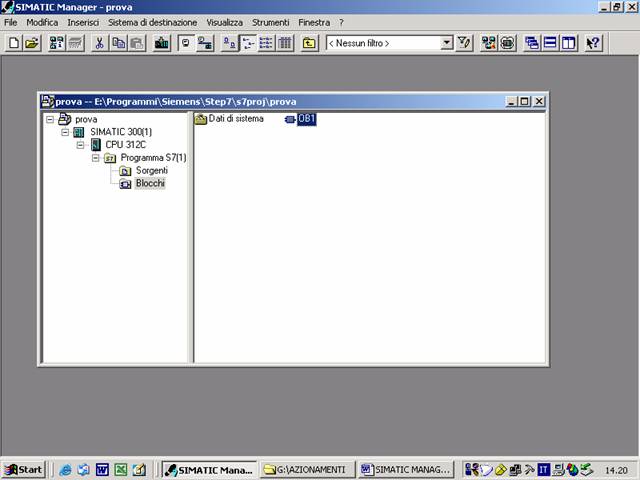The width and height of the screenshot is (640, 480).
Task: Click the Copy toolbar icon
Action: 118,43
